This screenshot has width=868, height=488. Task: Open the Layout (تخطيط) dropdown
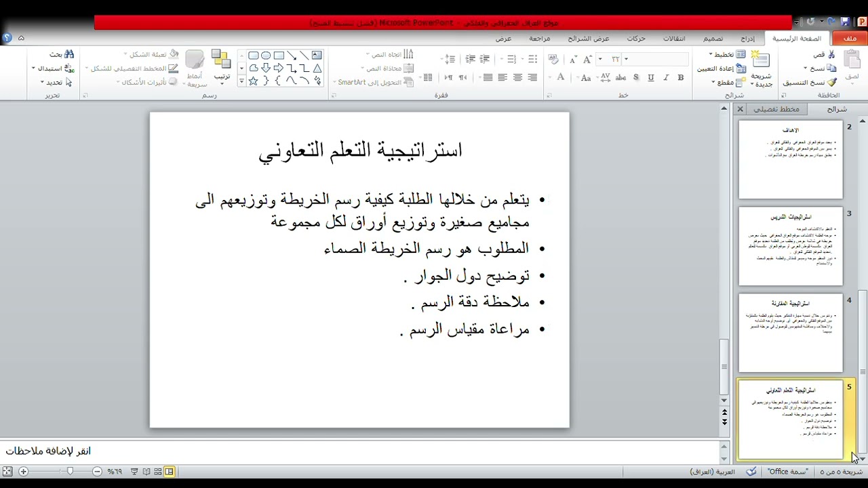pos(727,54)
